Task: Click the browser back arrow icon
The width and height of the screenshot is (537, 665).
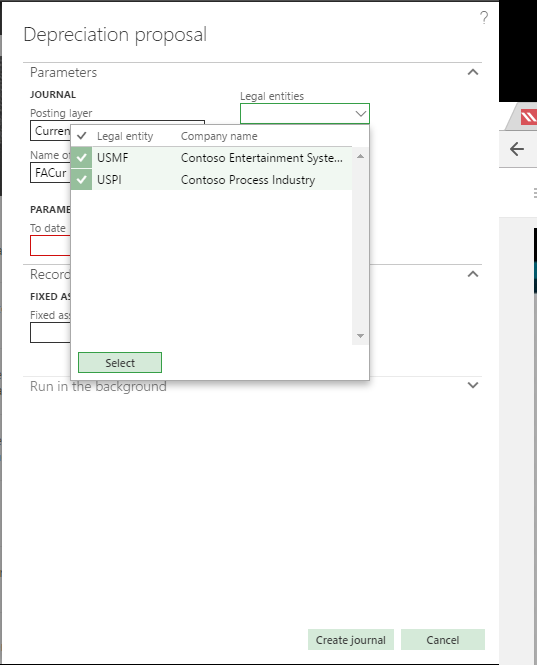Action: 517,149
